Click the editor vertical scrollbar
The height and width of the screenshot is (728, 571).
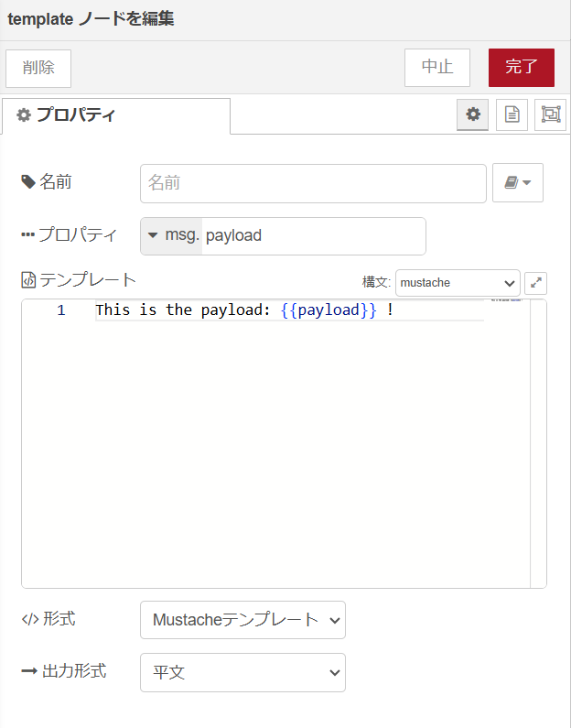[x=538, y=443]
